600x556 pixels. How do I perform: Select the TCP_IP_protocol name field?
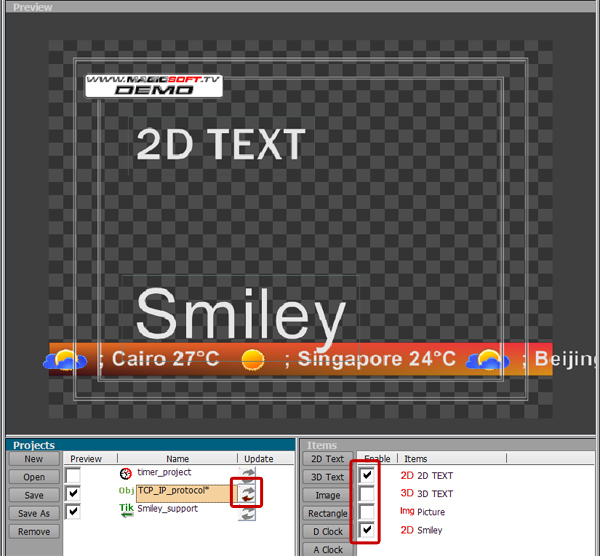184,494
